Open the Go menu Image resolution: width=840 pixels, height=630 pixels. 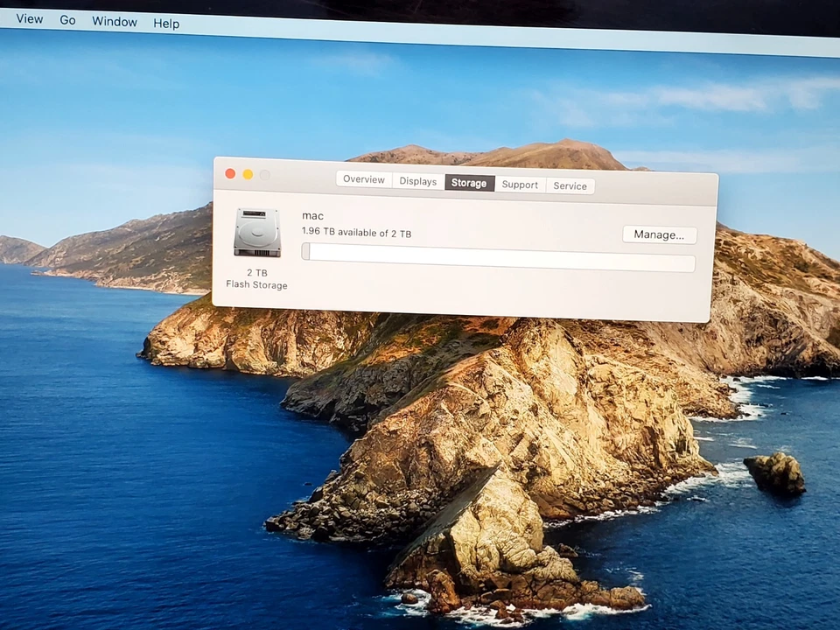point(67,20)
